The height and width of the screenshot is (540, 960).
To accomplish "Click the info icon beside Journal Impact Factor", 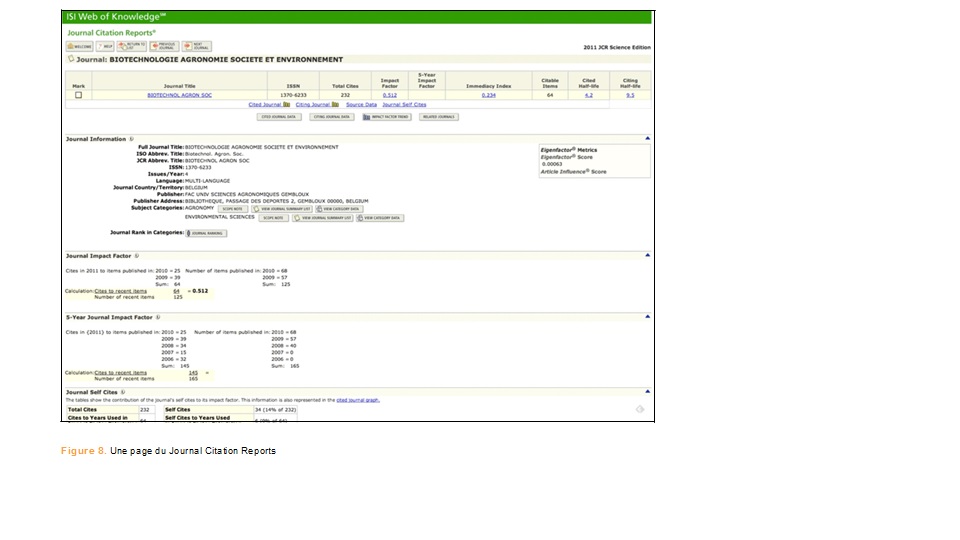I will (x=137, y=256).
